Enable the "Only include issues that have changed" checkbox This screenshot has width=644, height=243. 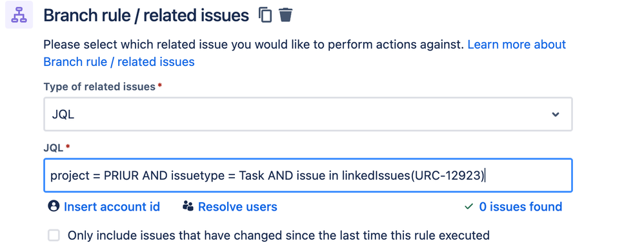(54, 236)
